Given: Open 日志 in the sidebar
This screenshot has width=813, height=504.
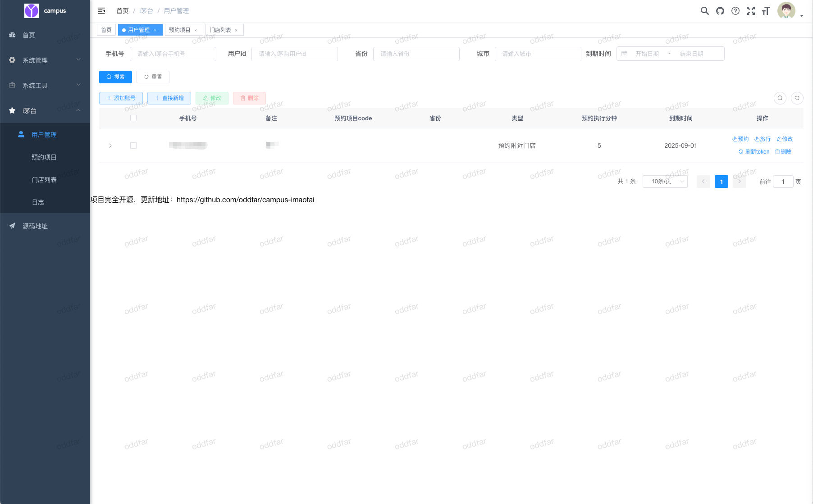Looking at the screenshot, I should 45,202.
